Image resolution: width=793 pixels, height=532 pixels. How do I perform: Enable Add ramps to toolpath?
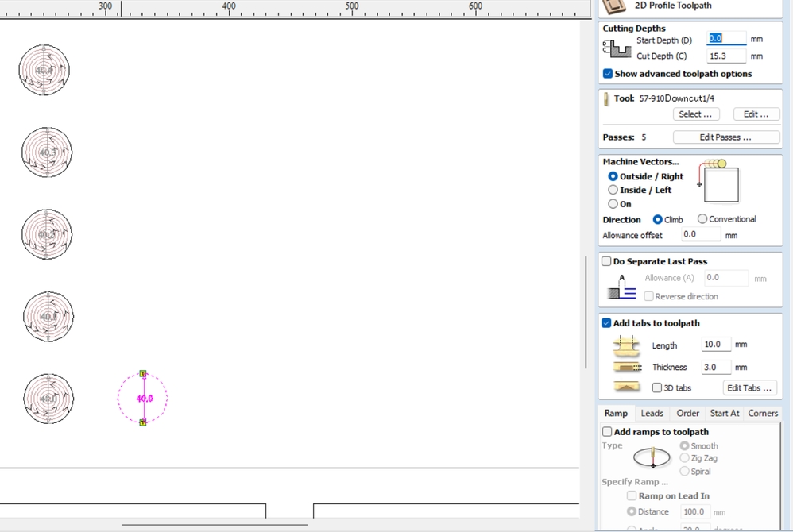(x=607, y=431)
